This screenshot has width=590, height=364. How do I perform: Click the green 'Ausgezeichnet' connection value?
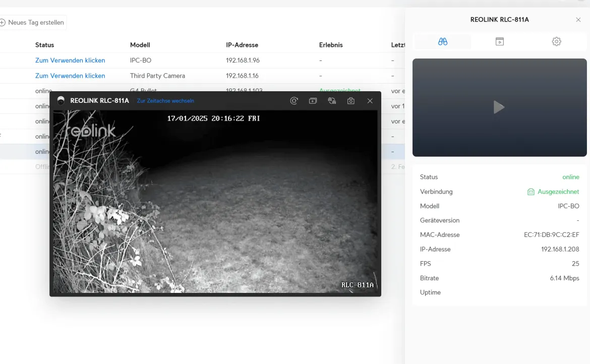click(558, 192)
